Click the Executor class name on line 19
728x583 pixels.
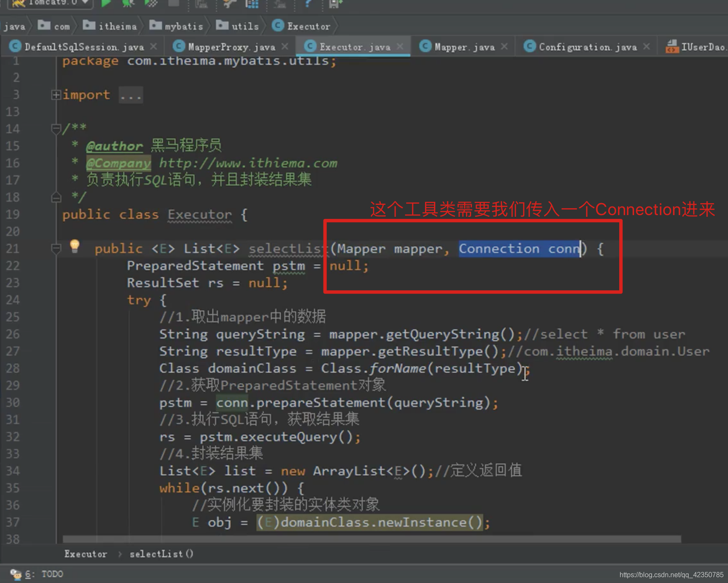pyautogui.click(x=200, y=215)
